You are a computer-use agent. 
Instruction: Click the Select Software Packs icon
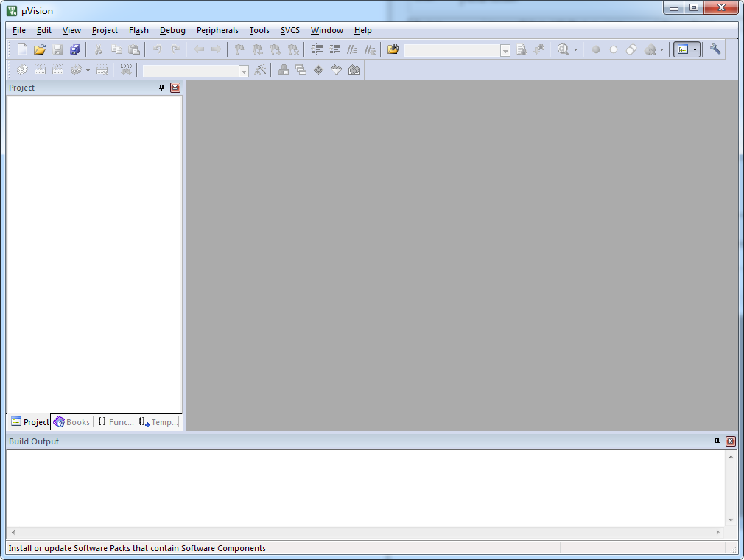tap(337, 70)
